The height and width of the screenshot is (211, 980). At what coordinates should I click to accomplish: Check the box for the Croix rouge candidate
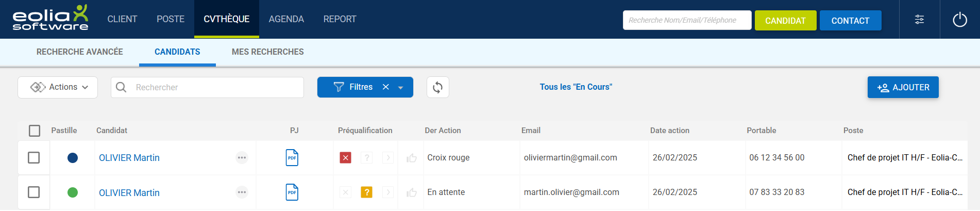[x=34, y=158]
